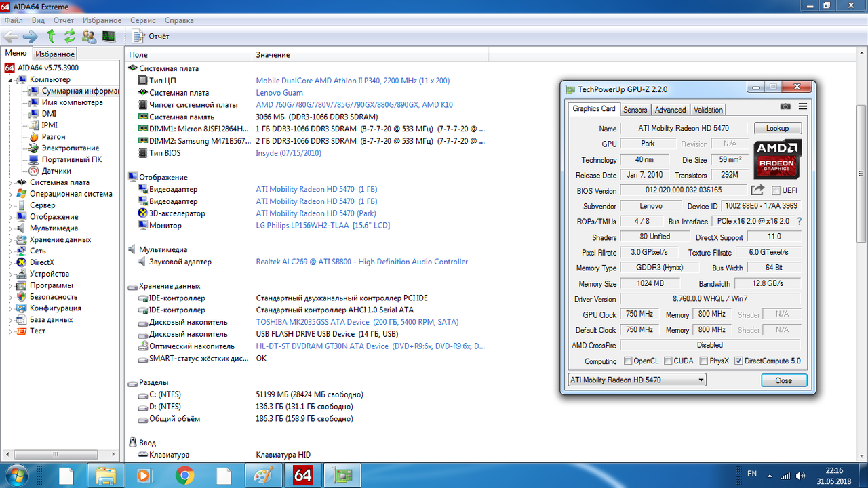This screenshot has height=488, width=868.
Task: Expand the Системная плата tree node
Action: point(11,182)
